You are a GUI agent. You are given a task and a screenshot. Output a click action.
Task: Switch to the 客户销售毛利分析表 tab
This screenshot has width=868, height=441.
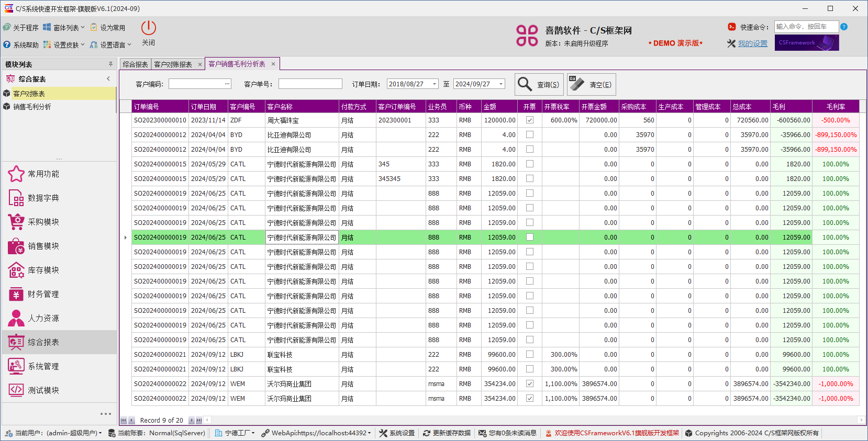point(237,64)
